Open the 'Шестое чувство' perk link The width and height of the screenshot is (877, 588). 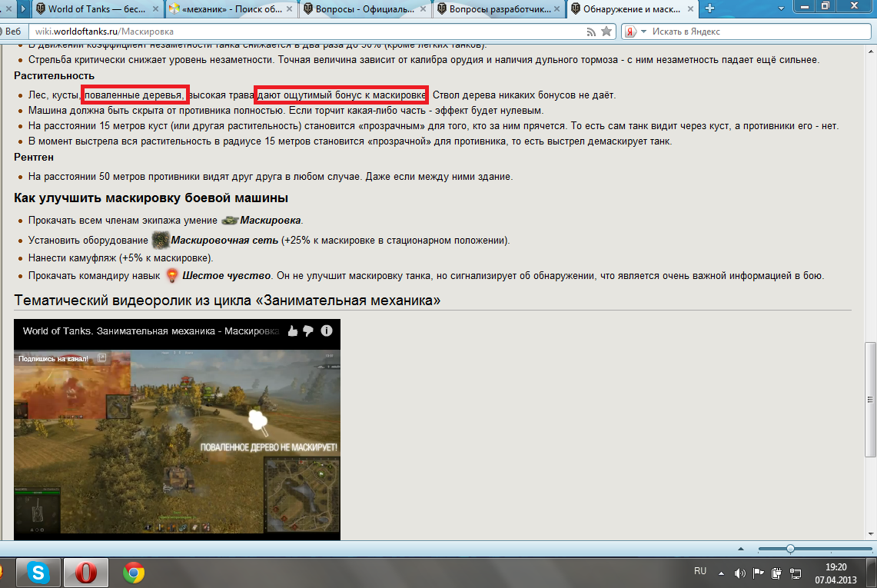pos(226,276)
